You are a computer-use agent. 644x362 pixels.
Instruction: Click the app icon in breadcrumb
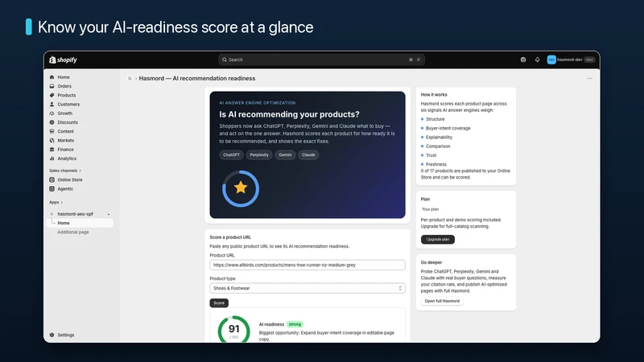130,78
